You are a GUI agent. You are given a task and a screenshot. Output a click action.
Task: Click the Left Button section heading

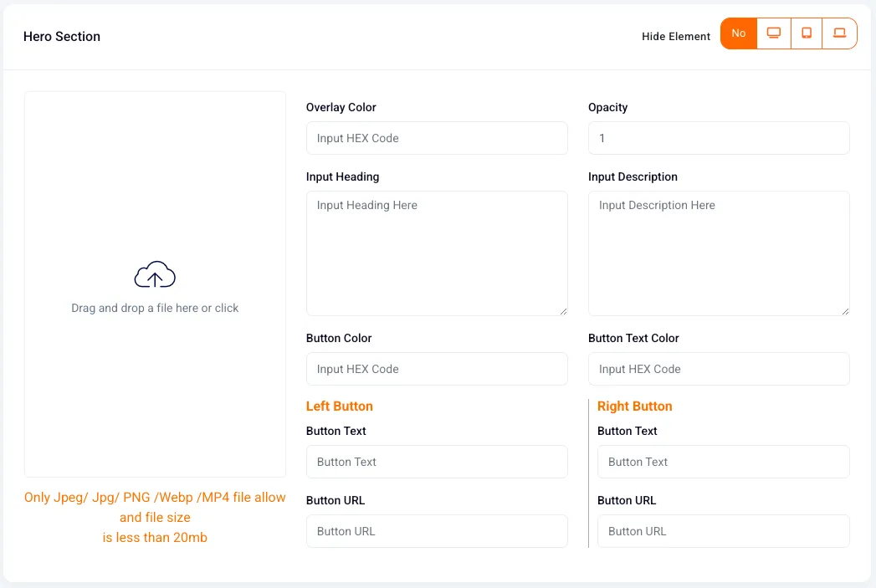tap(339, 406)
